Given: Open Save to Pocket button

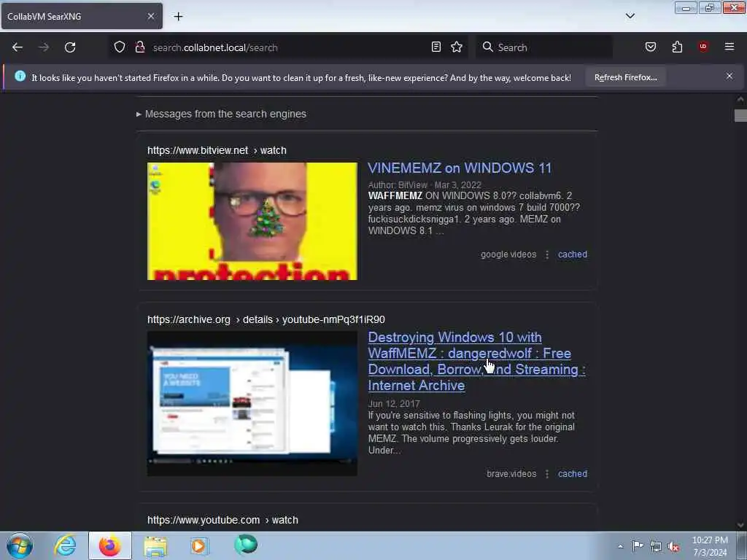Looking at the screenshot, I should pos(650,47).
